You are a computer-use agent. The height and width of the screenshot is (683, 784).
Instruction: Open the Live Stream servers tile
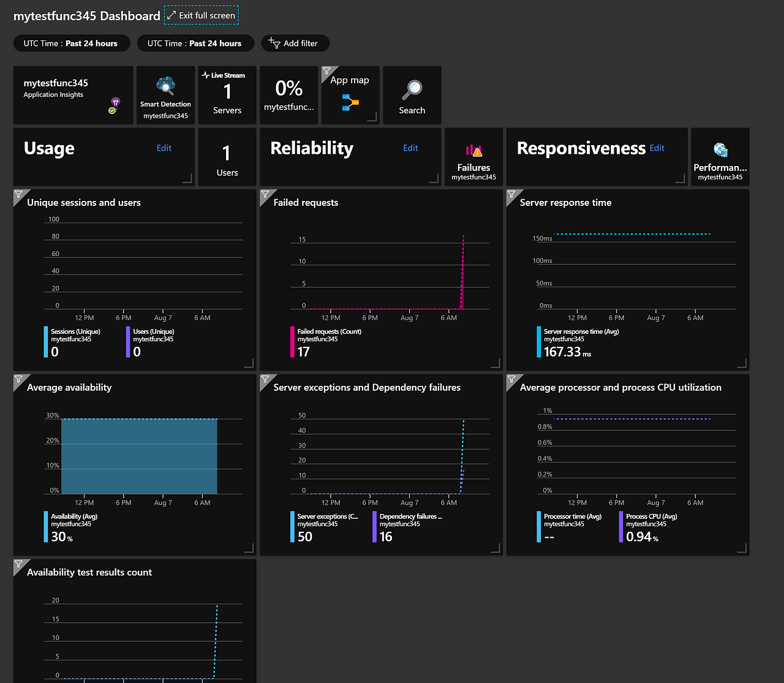point(227,95)
